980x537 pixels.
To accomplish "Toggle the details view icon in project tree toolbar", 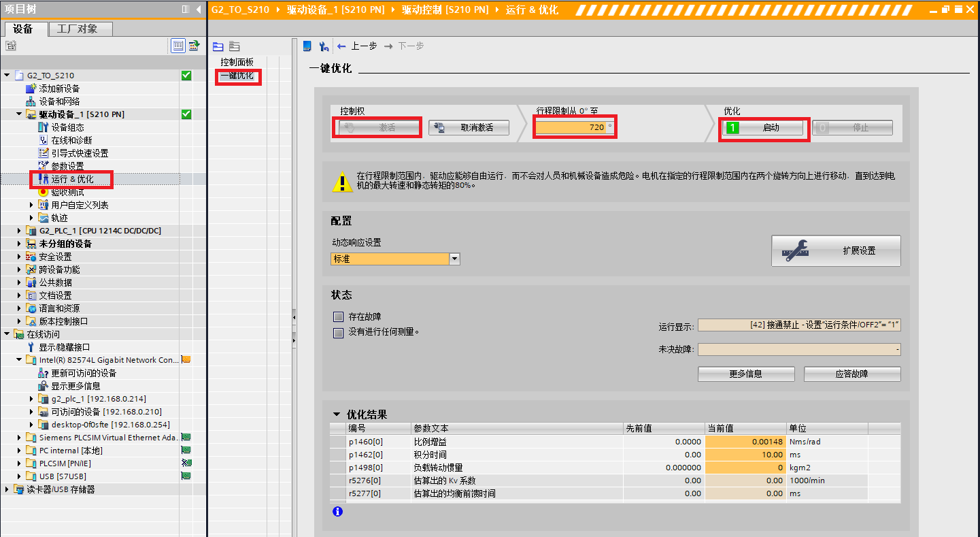I will (178, 46).
